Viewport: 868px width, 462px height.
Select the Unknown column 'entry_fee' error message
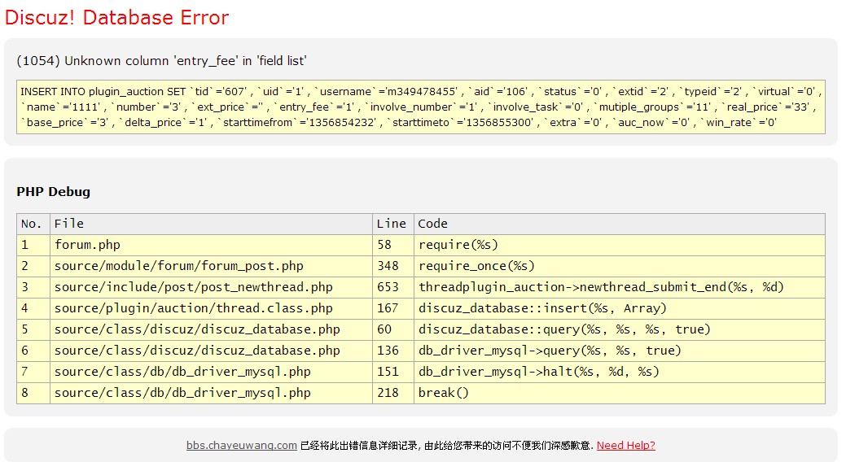click(162, 61)
